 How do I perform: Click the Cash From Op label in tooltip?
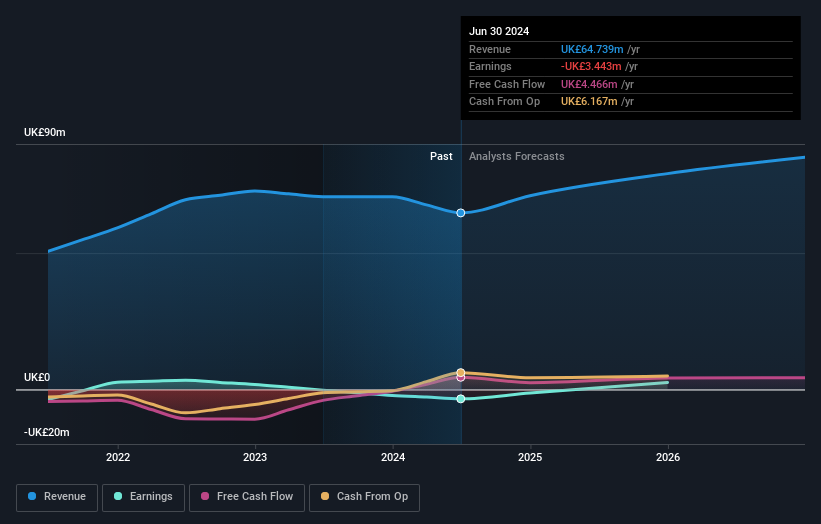click(x=504, y=102)
